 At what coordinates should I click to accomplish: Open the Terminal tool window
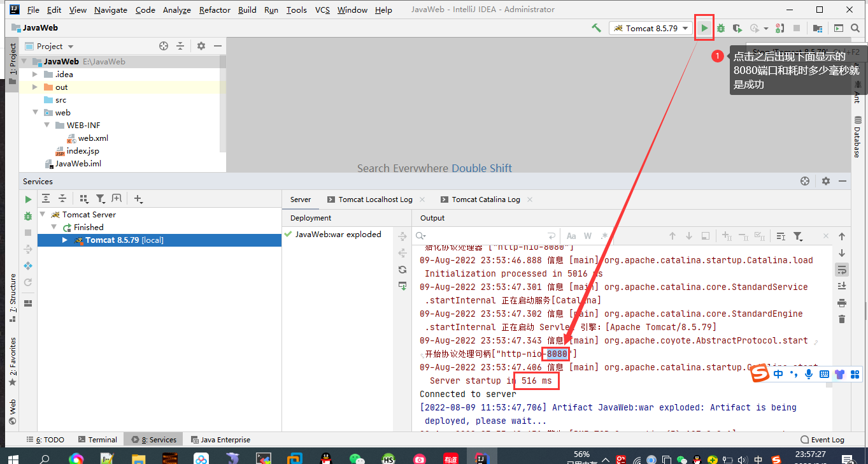coord(97,439)
